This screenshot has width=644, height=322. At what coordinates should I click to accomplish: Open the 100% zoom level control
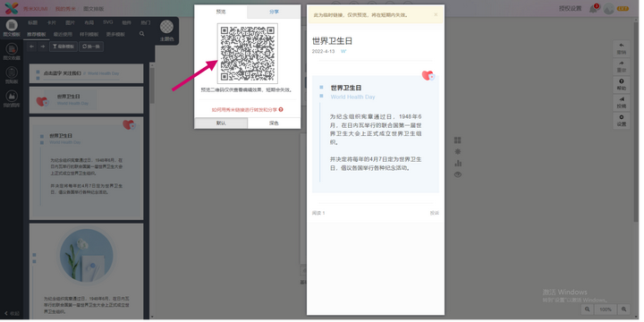pyautogui.click(x=606, y=309)
